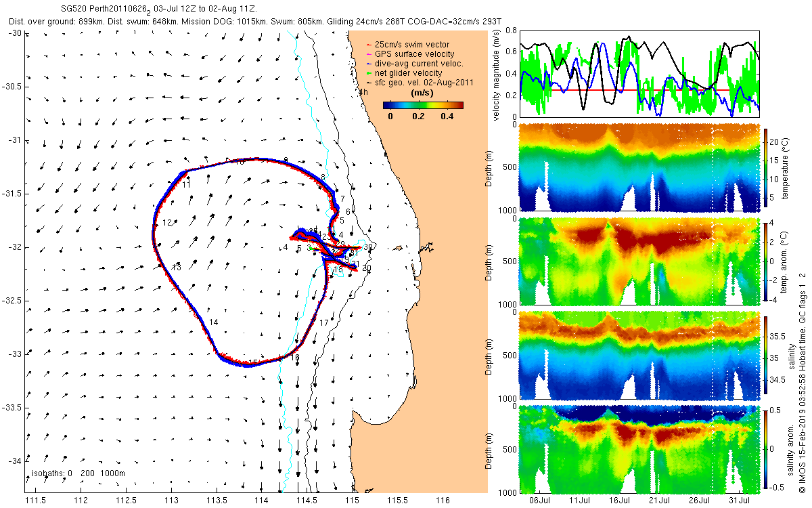Click the '116' longitude tick
The image size is (812, 508).
[443, 500]
